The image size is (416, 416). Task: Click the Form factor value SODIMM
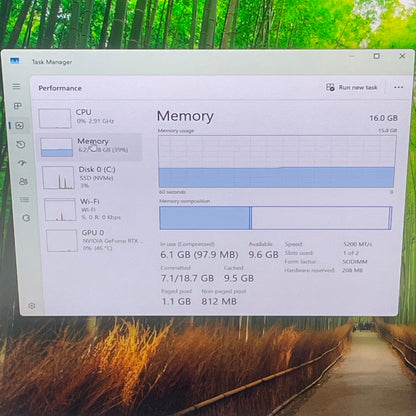[355, 262]
